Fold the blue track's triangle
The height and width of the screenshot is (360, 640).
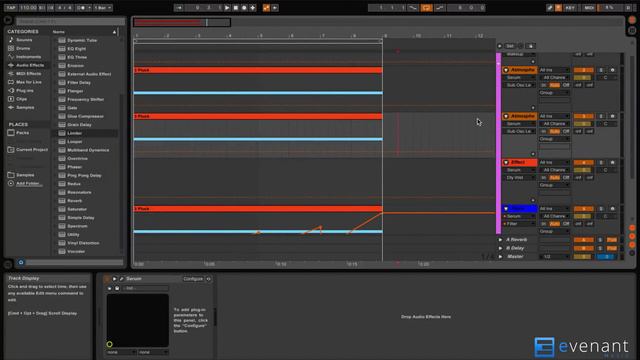click(506, 209)
